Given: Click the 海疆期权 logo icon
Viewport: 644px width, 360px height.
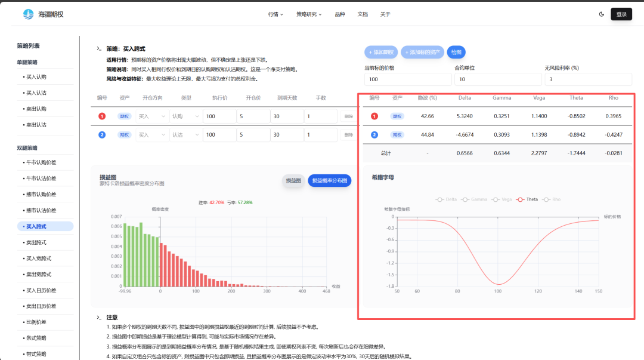Looking at the screenshot, I should (x=28, y=14).
